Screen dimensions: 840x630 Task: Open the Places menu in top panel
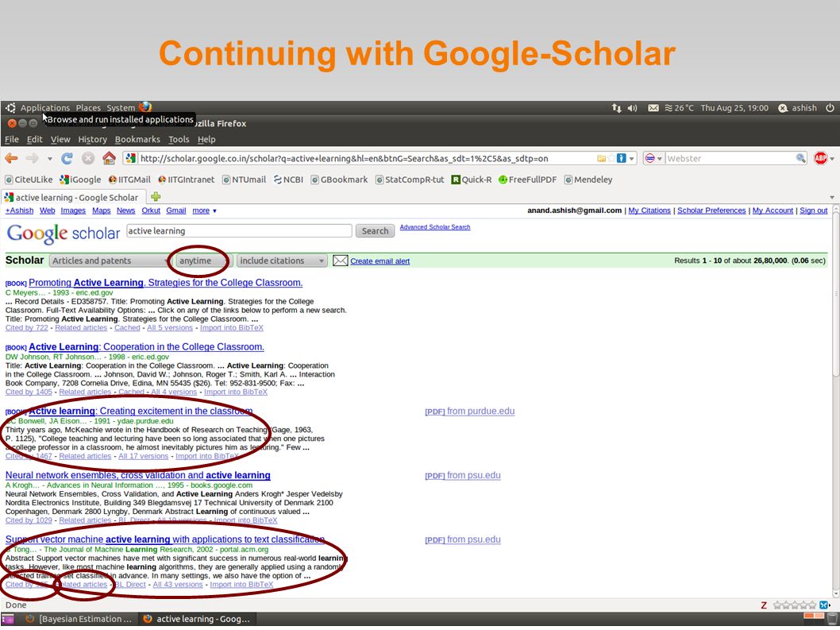(x=88, y=108)
